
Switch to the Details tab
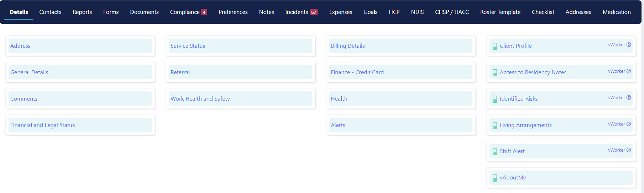coord(19,12)
